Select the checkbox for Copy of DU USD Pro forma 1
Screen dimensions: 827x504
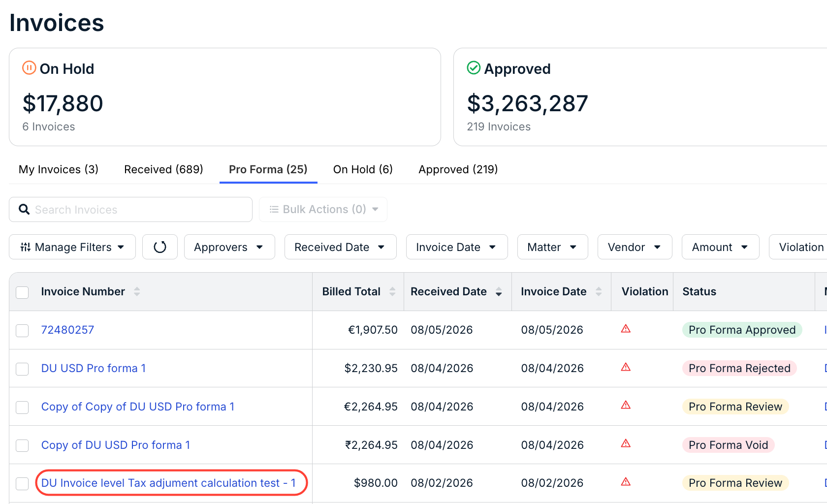pyautogui.click(x=22, y=445)
